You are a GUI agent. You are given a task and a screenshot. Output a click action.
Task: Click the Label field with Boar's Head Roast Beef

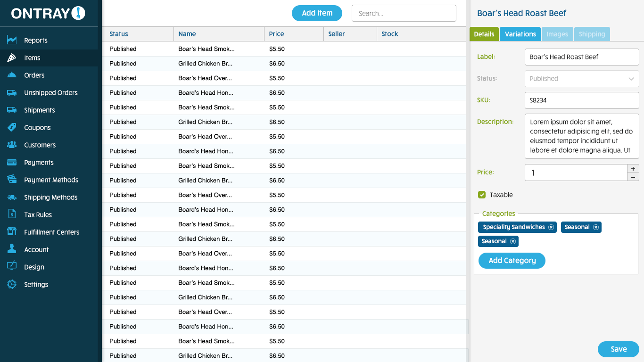point(582,57)
